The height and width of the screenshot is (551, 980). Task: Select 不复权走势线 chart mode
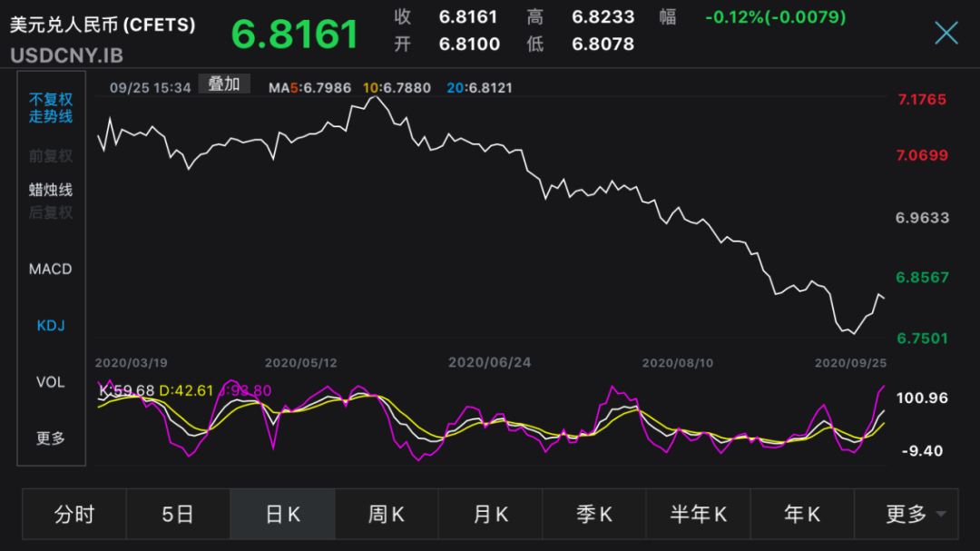click(50, 107)
